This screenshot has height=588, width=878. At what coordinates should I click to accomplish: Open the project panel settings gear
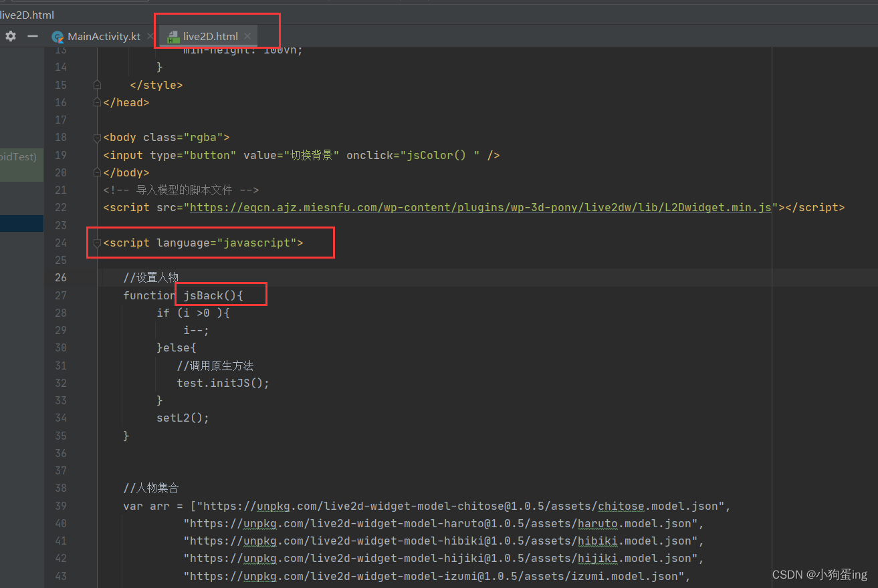(x=11, y=36)
